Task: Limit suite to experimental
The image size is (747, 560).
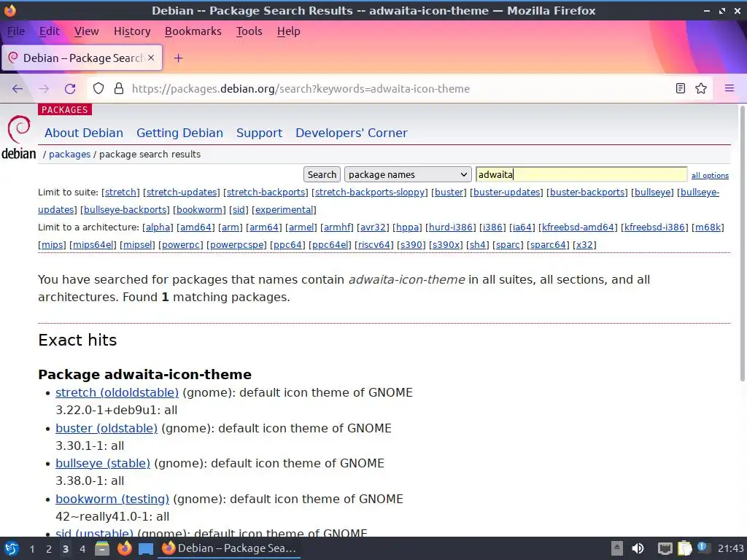Action: pyautogui.click(x=284, y=210)
